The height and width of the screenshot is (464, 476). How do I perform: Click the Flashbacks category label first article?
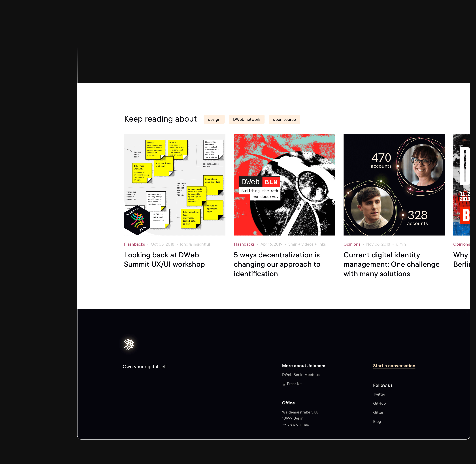[135, 244]
